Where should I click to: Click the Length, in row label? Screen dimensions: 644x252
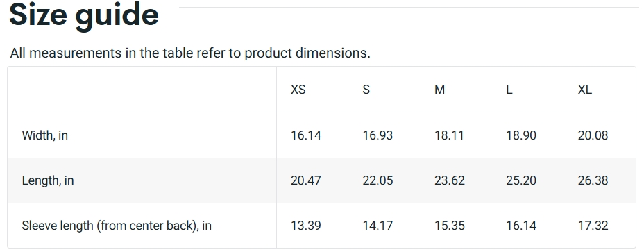(x=48, y=180)
